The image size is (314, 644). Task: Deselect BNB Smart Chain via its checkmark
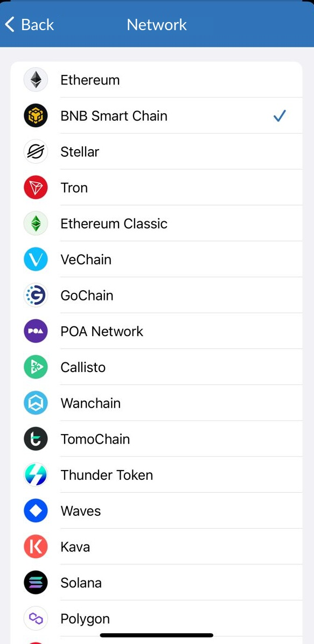pos(280,115)
